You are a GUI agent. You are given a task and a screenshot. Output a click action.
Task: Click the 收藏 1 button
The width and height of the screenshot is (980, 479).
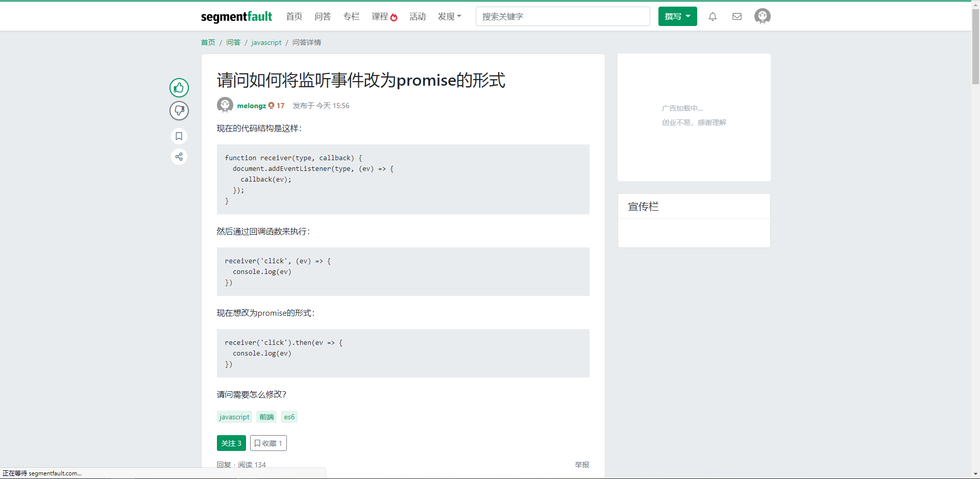268,443
